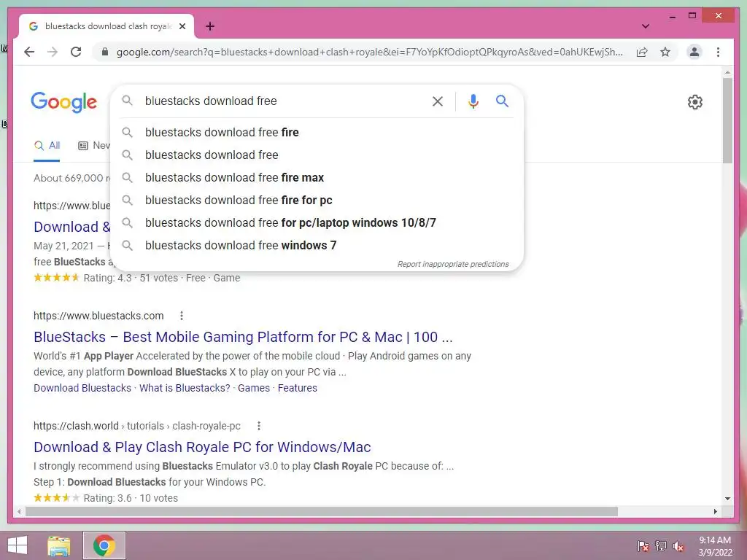Switch to the News results tab
This screenshot has width=747, height=560.
pyautogui.click(x=94, y=146)
